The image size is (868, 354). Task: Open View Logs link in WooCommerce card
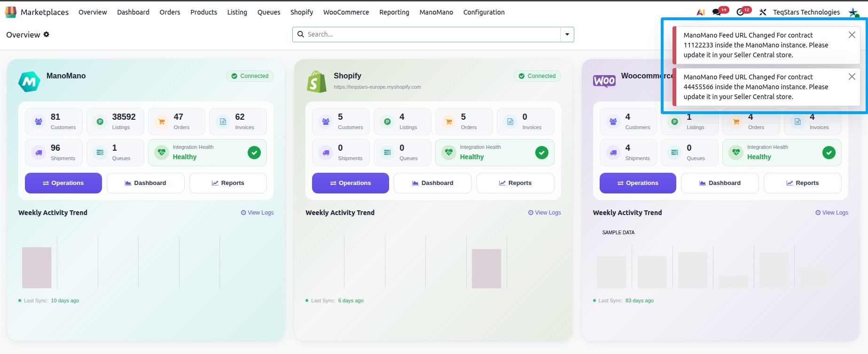(x=832, y=213)
